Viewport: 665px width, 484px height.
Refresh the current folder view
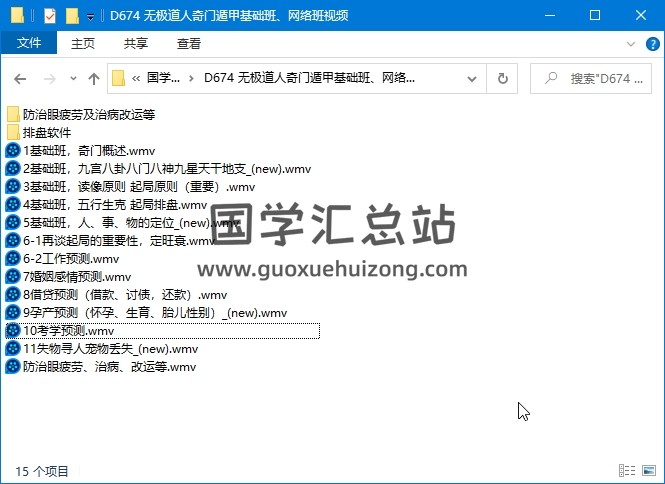pos(503,78)
